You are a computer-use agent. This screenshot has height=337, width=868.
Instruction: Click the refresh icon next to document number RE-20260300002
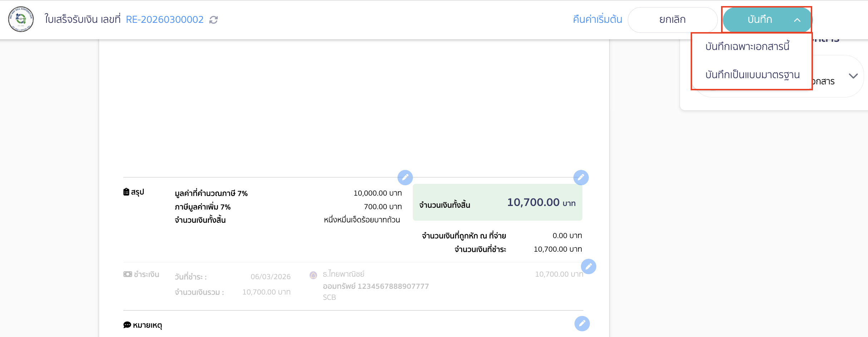pos(213,20)
